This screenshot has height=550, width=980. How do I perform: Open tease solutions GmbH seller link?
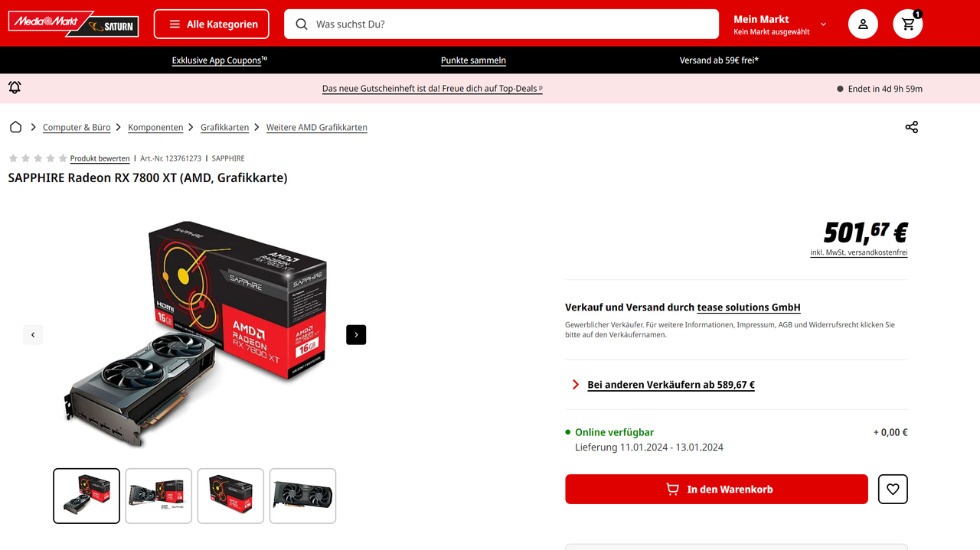pos(749,308)
